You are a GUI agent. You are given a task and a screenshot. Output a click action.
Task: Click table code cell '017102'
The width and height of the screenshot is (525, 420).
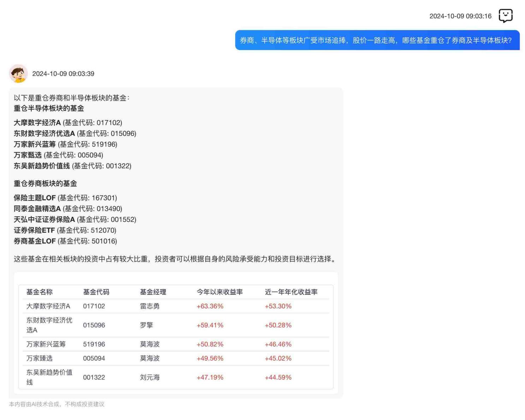click(x=94, y=306)
